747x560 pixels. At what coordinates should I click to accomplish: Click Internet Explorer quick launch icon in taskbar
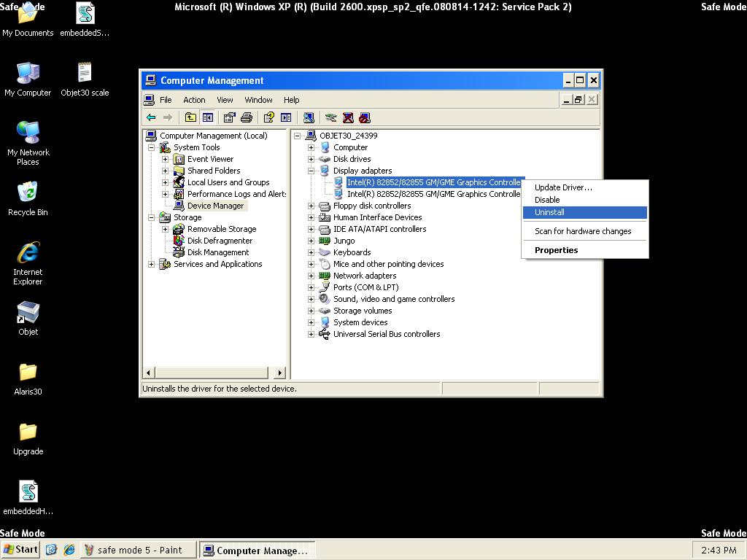click(x=69, y=550)
